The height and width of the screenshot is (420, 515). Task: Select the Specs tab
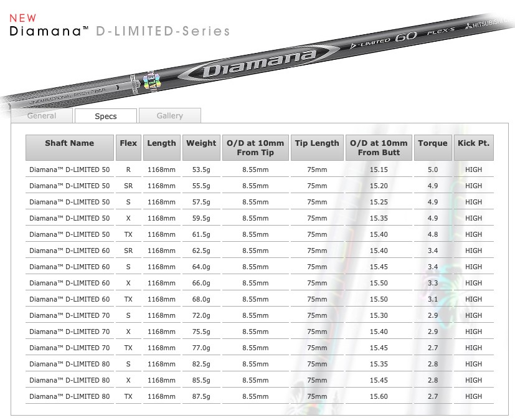click(105, 116)
